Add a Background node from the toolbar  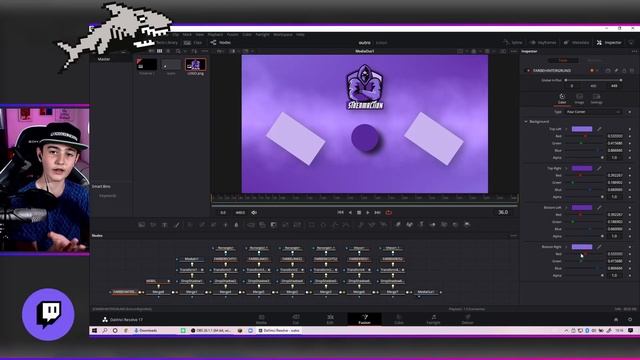point(142,224)
